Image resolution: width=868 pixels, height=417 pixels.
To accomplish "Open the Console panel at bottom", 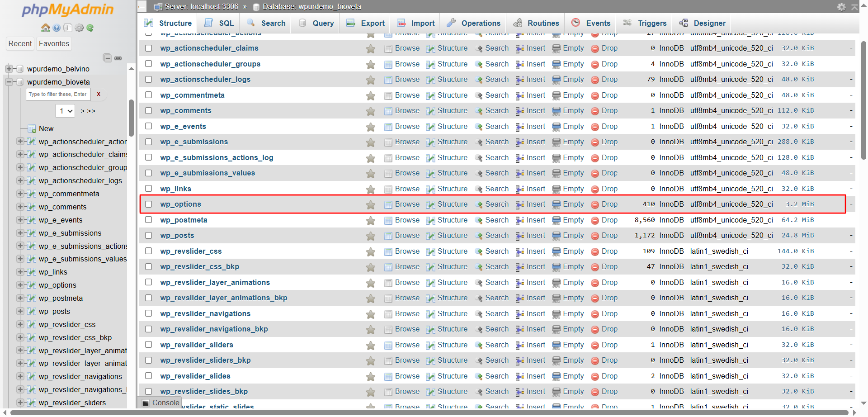I will point(160,403).
